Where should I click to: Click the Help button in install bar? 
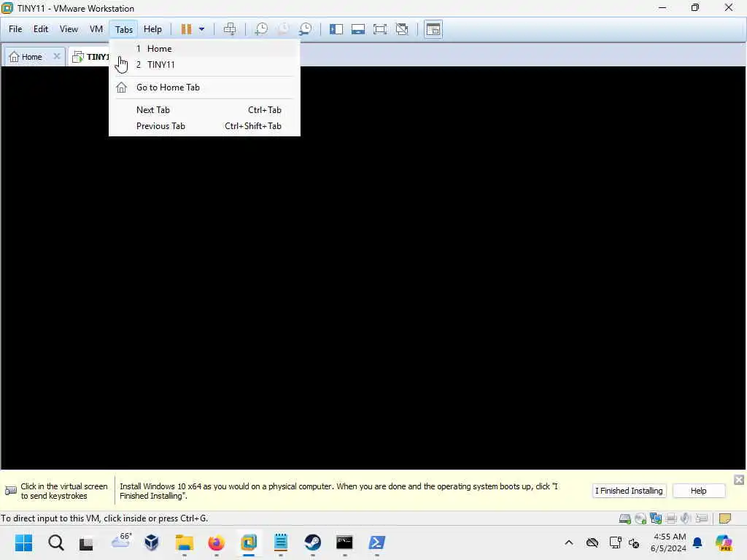[698, 491]
